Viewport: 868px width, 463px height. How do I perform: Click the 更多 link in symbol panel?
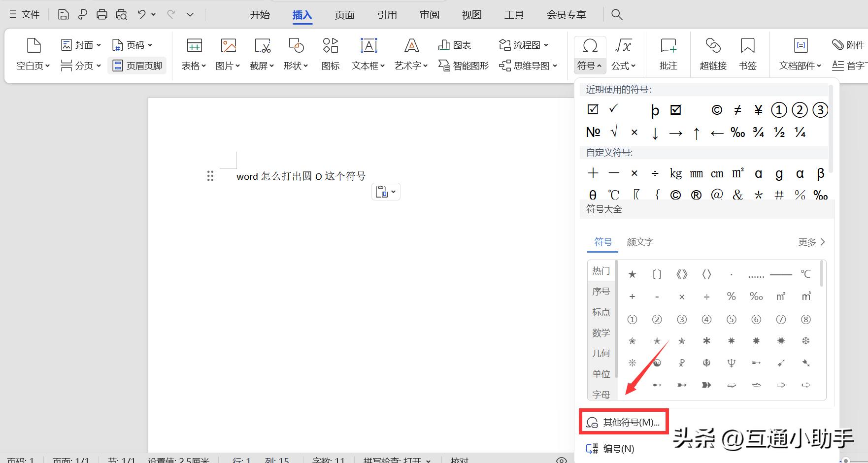coord(811,242)
